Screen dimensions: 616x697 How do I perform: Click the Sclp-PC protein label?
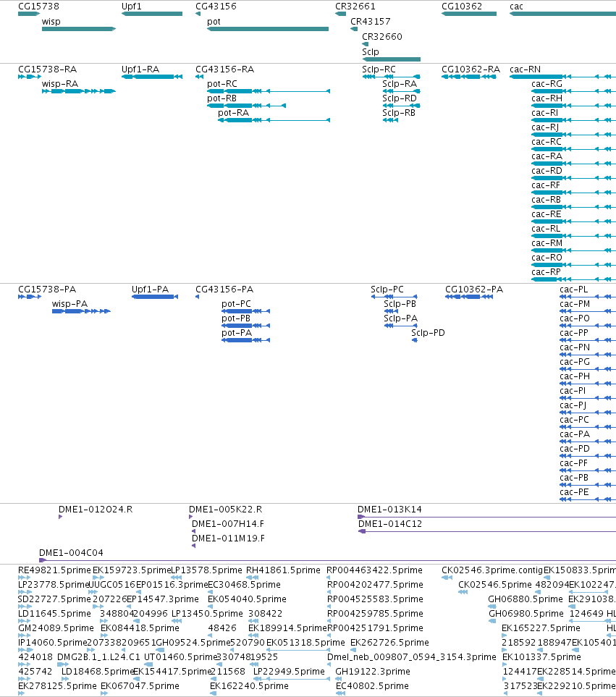[x=387, y=290]
